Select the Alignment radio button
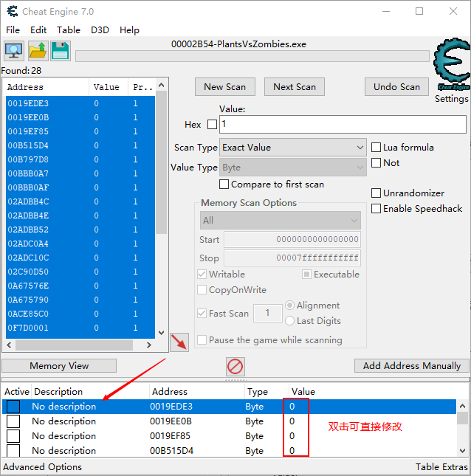 (x=289, y=305)
